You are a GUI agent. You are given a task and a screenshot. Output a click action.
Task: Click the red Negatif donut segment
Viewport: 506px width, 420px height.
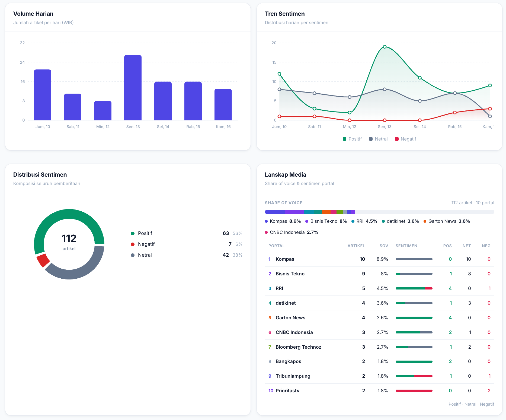click(43, 260)
